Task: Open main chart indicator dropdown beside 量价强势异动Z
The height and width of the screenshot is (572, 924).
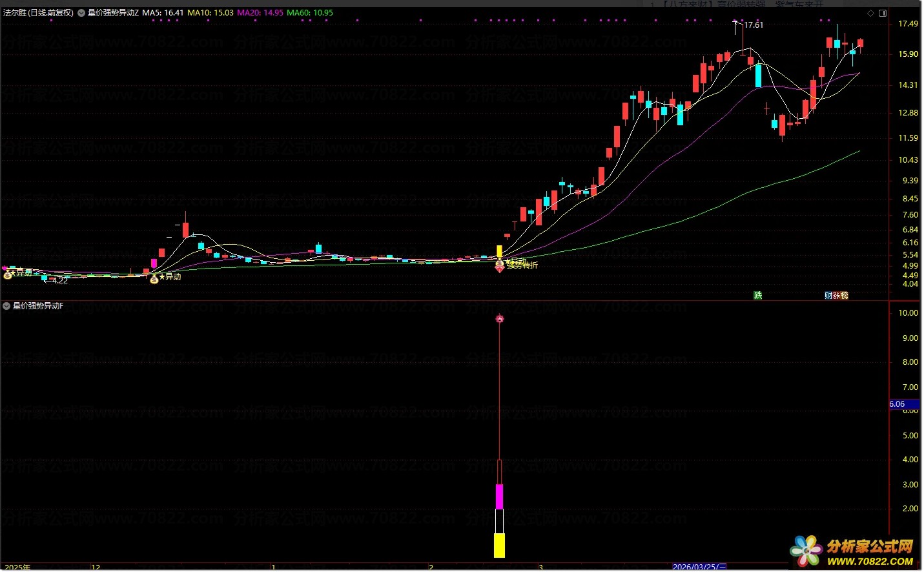Action: (81, 13)
